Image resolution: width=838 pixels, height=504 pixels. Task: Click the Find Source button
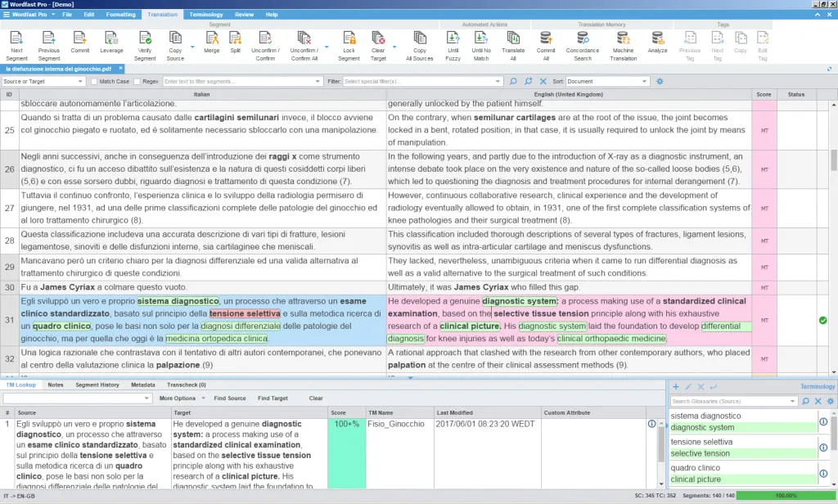[230, 398]
